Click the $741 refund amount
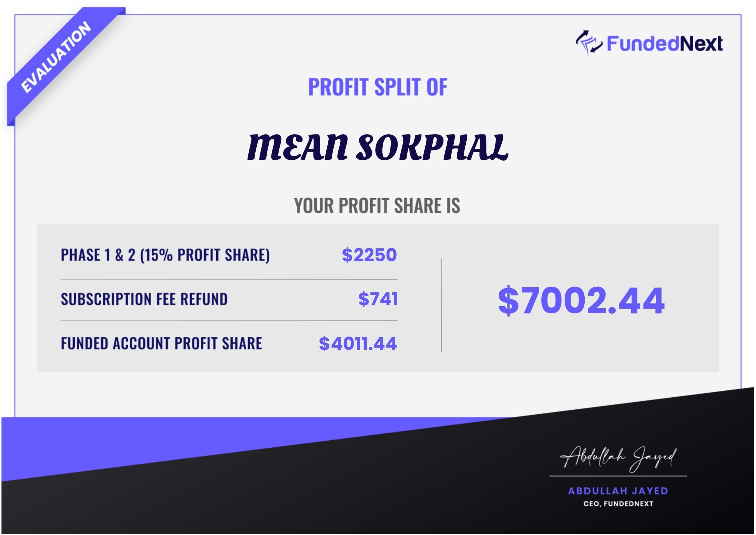 pyautogui.click(x=378, y=299)
